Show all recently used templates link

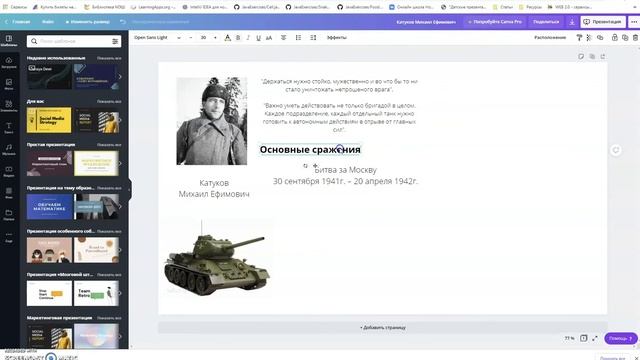(x=109, y=58)
